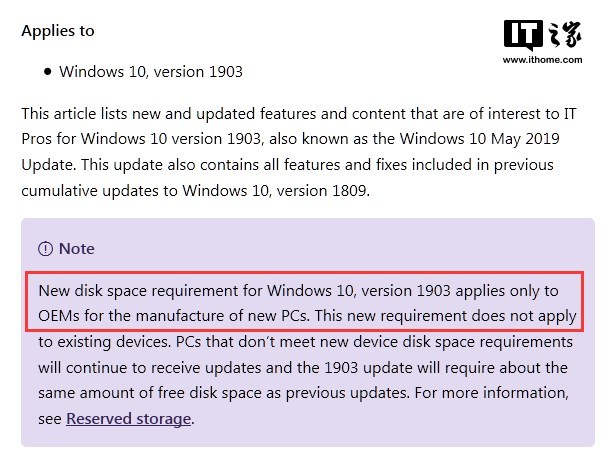This screenshot has height=469, width=609.
Task: Click the Chinese characters in the logo
Action: (565, 34)
